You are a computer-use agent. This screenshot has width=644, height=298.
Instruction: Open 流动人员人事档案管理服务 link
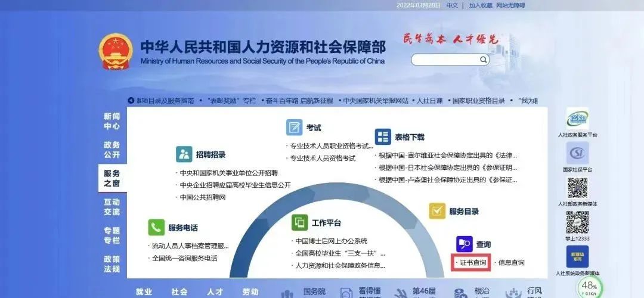[x=190, y=246]
